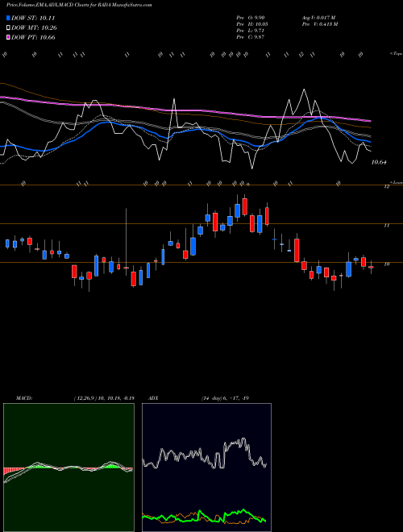
Task: Click the price axis label 11
Action: [386, 225]
